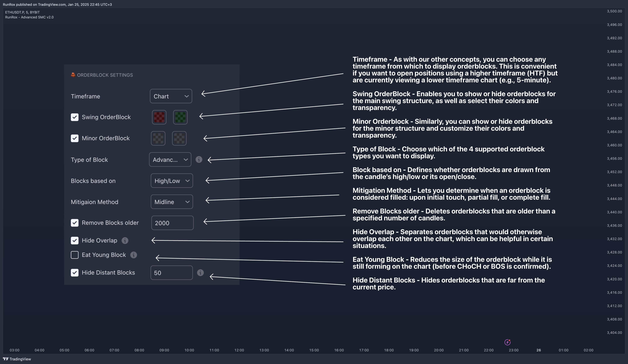This screenshot has width=628, height=364.
Task: Expand the Type of Block dropdown
Action: point(170,159)
